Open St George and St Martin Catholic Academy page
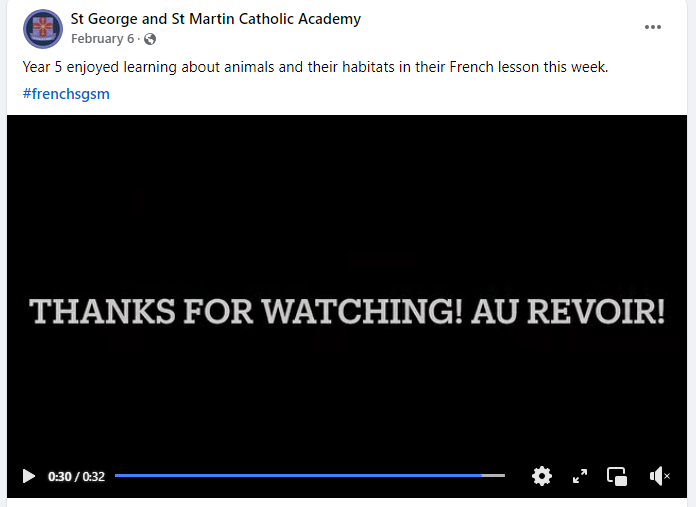This screenshot has width=696, height=507. point(216,19)
